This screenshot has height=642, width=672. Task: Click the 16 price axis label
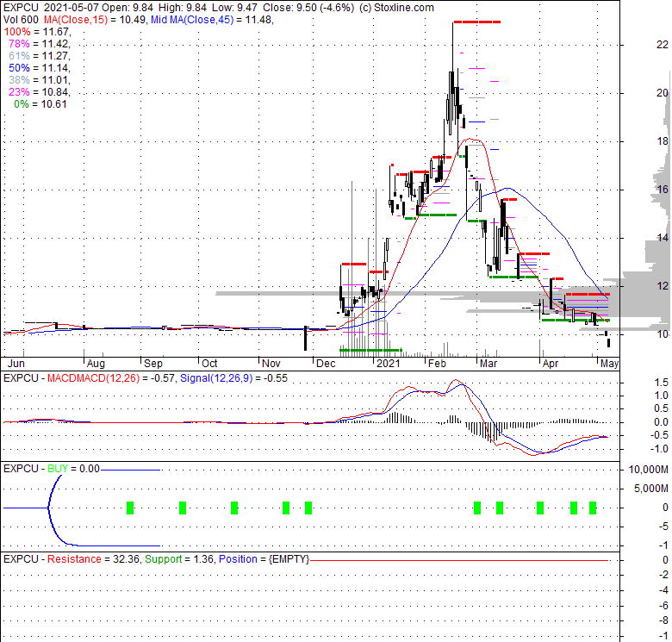point(663,190)
